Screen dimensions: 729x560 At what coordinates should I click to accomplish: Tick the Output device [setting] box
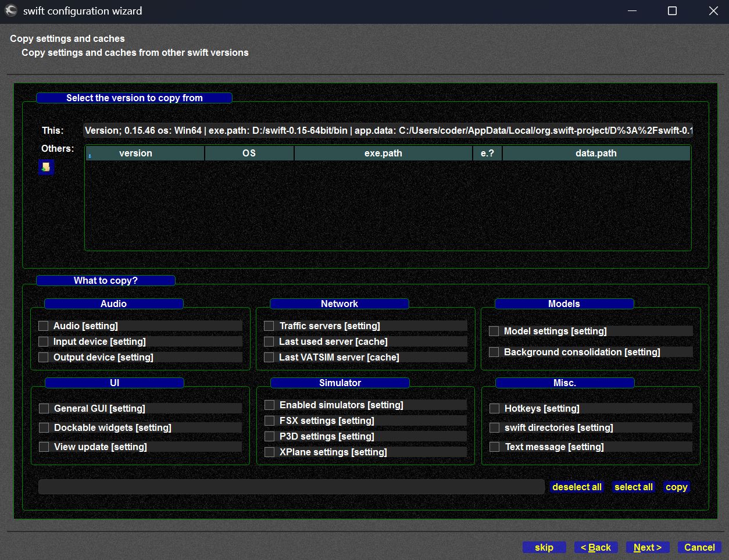(x=44, y=357)
